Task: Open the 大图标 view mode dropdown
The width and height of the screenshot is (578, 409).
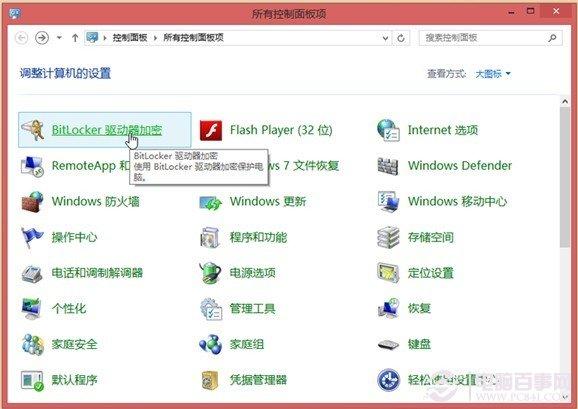Action: 493,74
